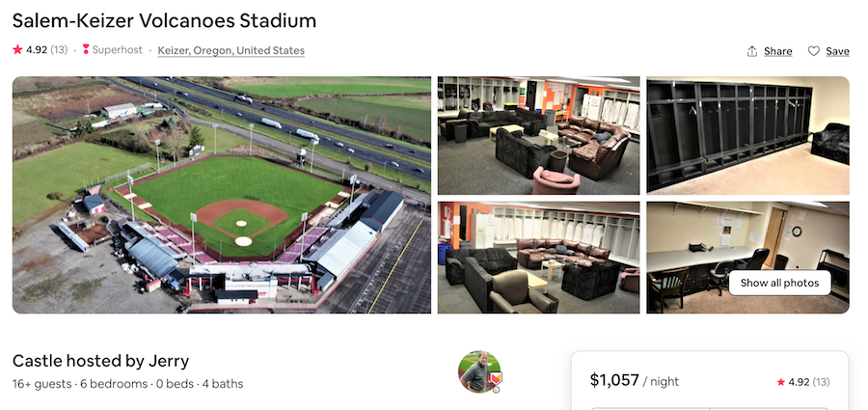The height and width of the screenshot is (410, 868).
Task: Open the top-center lounge photo with couches
Action: (538, 135)
